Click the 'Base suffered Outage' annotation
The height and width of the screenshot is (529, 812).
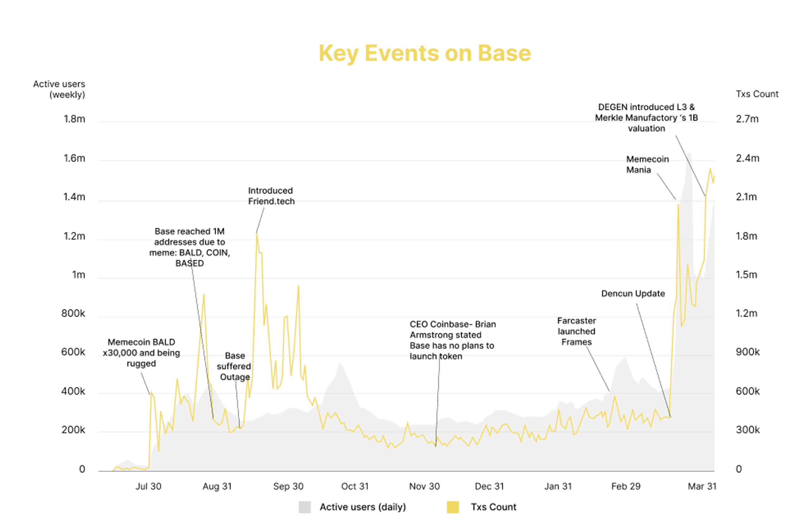coord(234,366)
